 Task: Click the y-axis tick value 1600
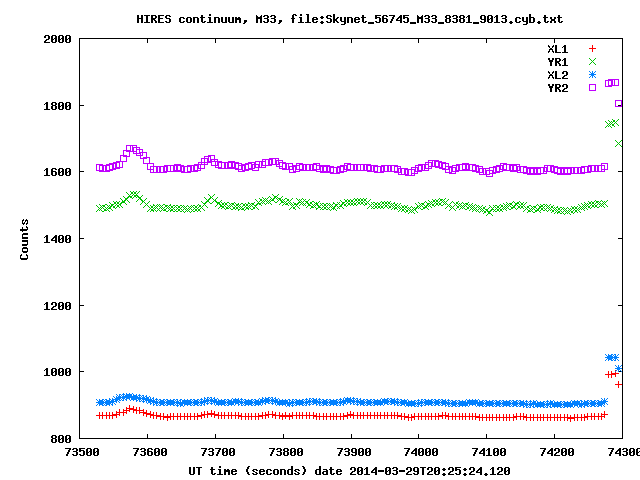[57, 172]
